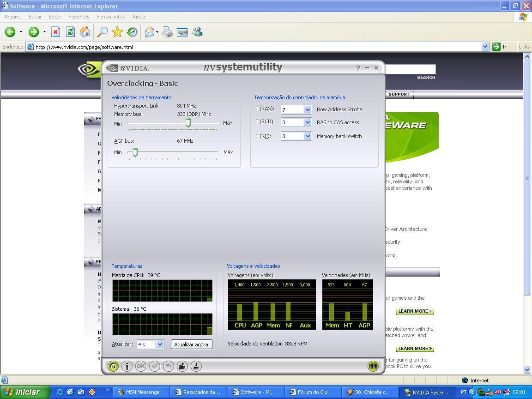The height and width of the screenshot is (399, 532).
Task: Click the SEARCH button on NVIDIA page
Action: 426,78
